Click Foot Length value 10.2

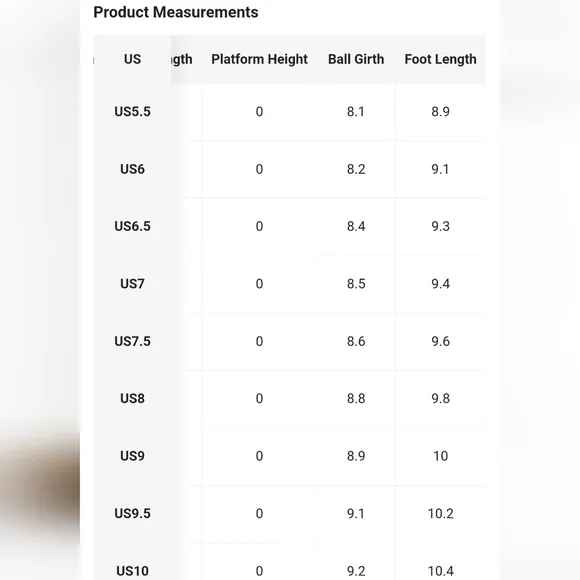[440, 513]
